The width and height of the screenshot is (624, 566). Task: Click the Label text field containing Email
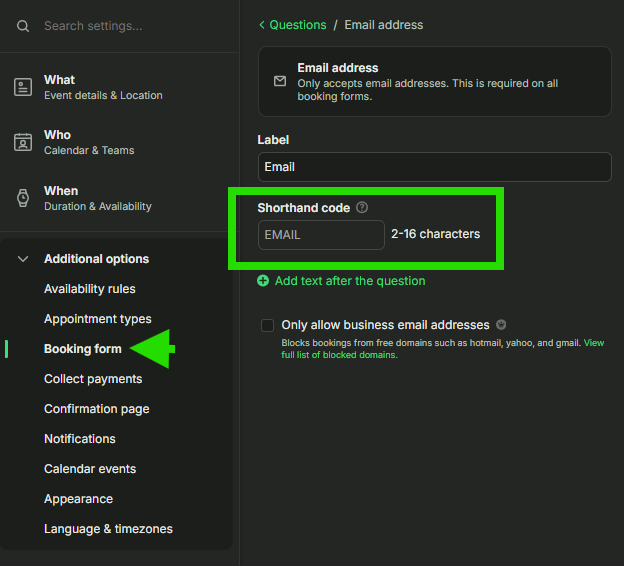434,167
